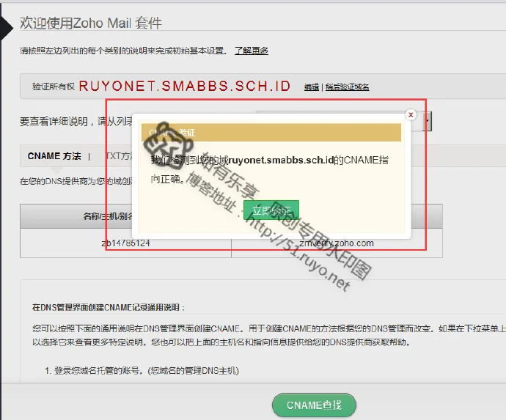Click the DNS CNAME记录通用说明 heading
Viewport: 506px width, 420px height.
pyautogui.click(x=108, y=307)
